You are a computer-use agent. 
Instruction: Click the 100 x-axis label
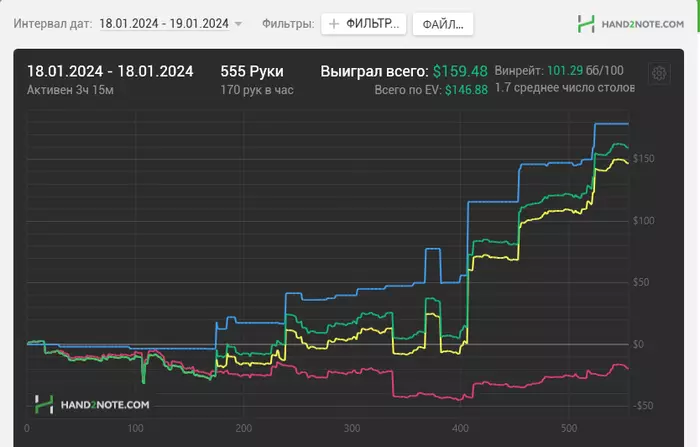[135, 429]
